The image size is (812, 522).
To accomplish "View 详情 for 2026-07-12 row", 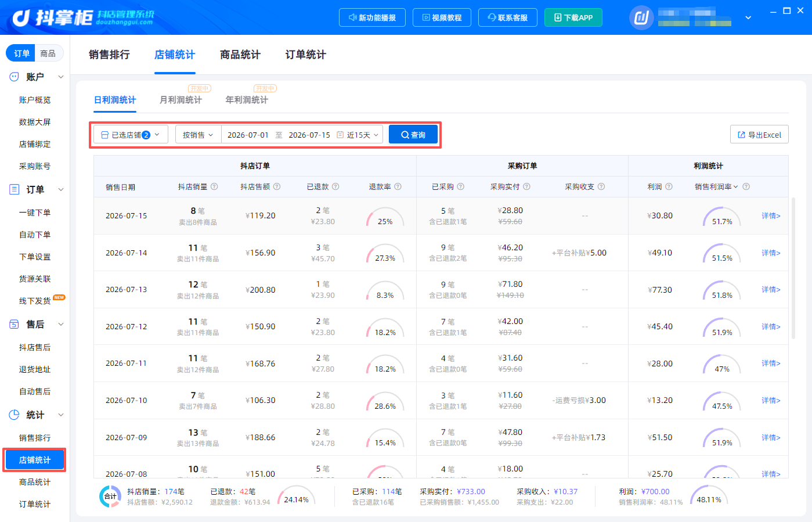I will pyautogui.click(x=771, y=326).
